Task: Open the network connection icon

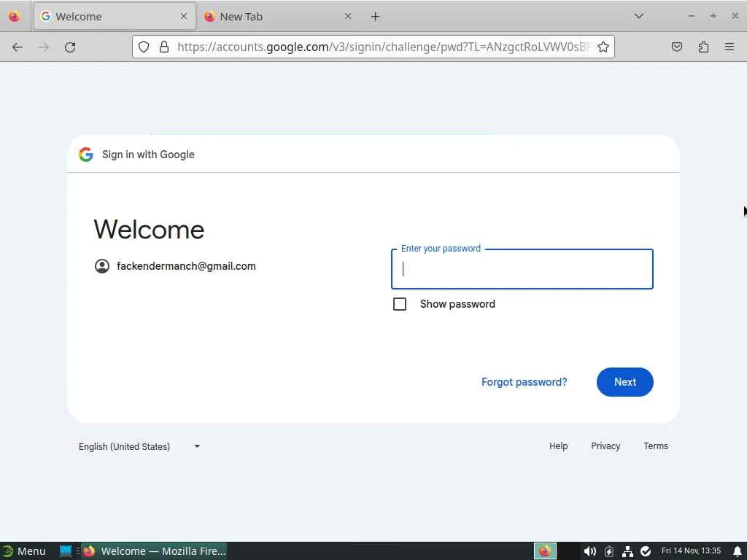Action: coord(627,551)
